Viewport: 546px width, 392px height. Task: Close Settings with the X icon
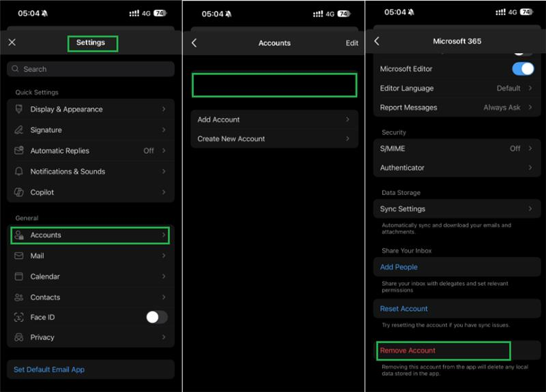(12, 42)
